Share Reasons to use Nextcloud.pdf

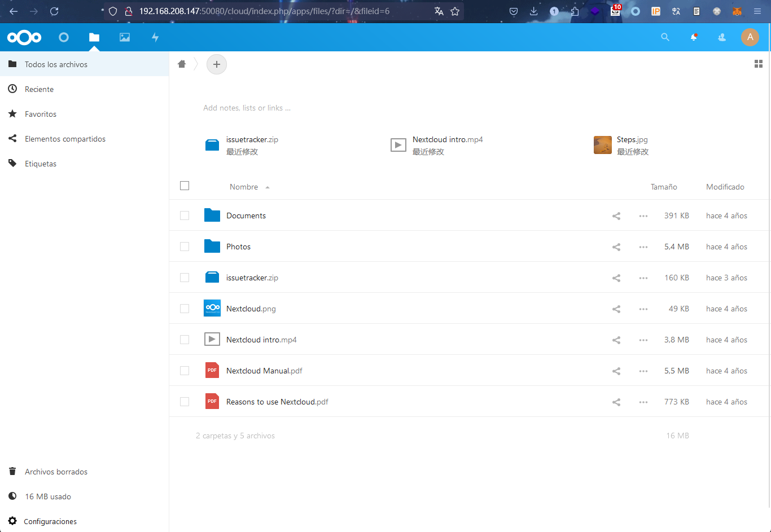point(616,402)
